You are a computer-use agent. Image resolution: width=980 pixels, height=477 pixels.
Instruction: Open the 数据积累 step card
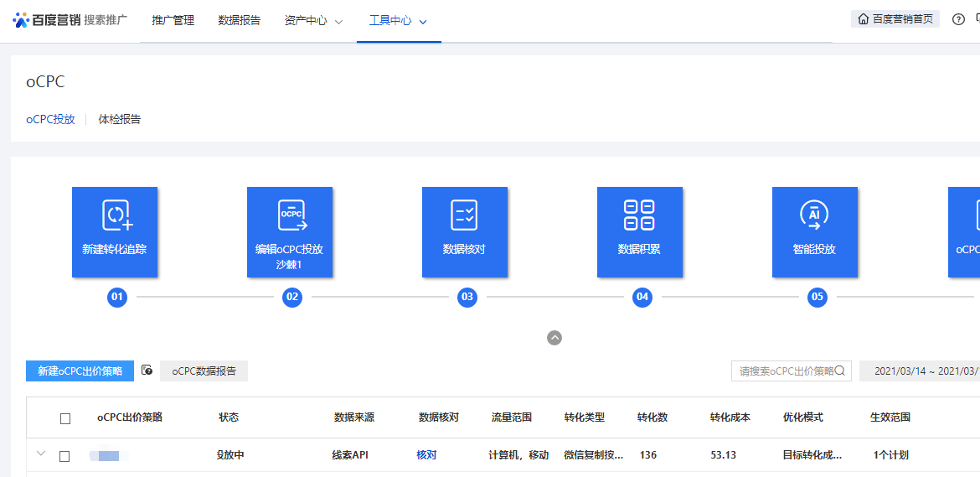click(639, 232)
